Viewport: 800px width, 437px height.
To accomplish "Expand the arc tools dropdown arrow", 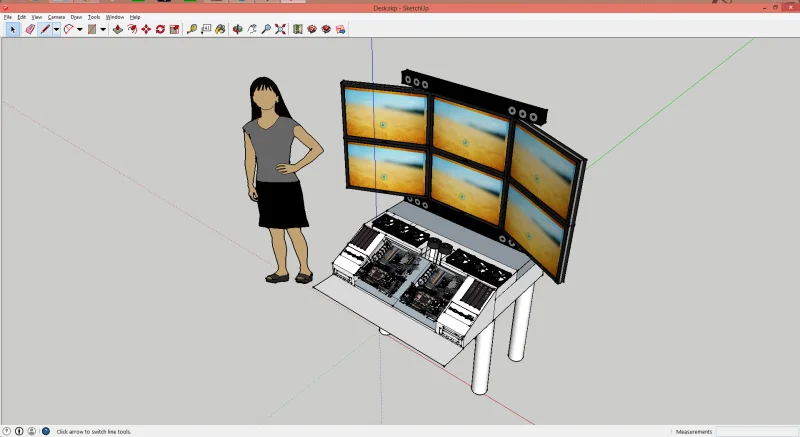I will coord(80,30).
